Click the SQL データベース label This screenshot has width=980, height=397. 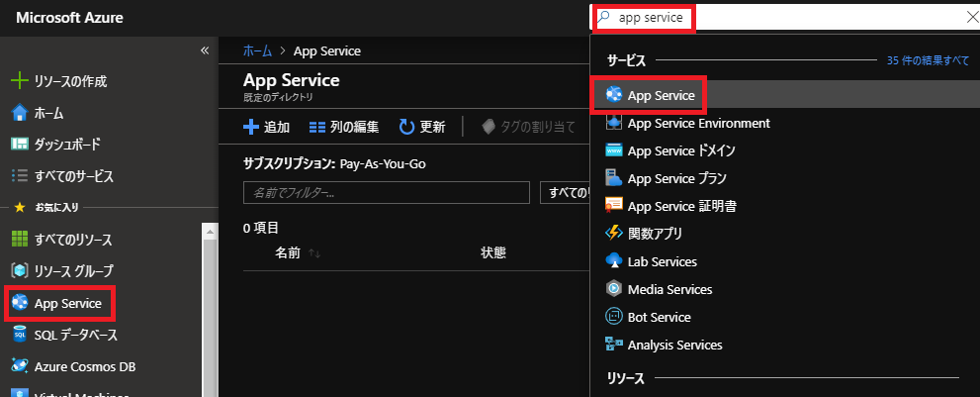[75, 335]
